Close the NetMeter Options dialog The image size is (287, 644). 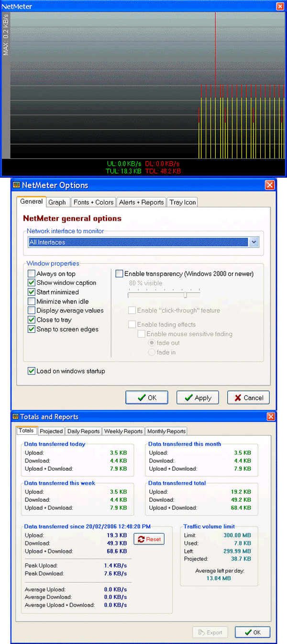coord(270,185)
